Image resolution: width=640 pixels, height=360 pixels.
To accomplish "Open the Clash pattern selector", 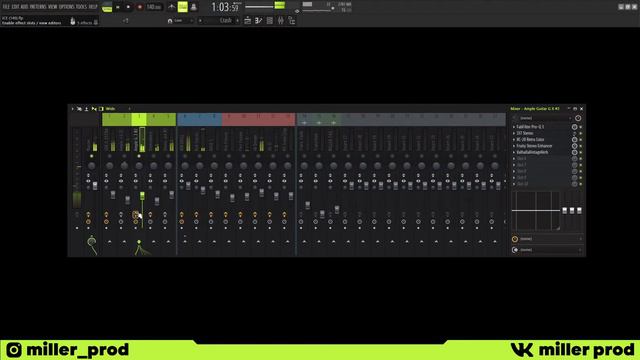I will (x=219, y=20).
